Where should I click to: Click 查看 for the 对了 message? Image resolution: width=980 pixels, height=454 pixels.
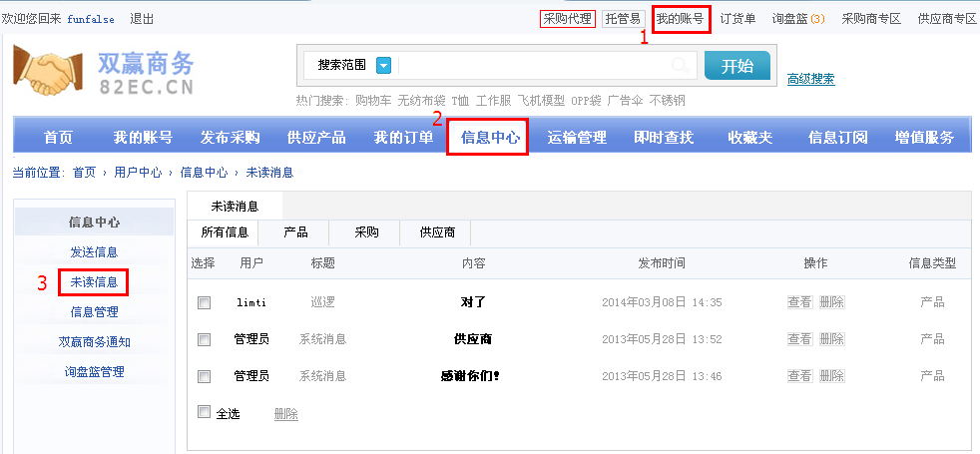point(799,302)
